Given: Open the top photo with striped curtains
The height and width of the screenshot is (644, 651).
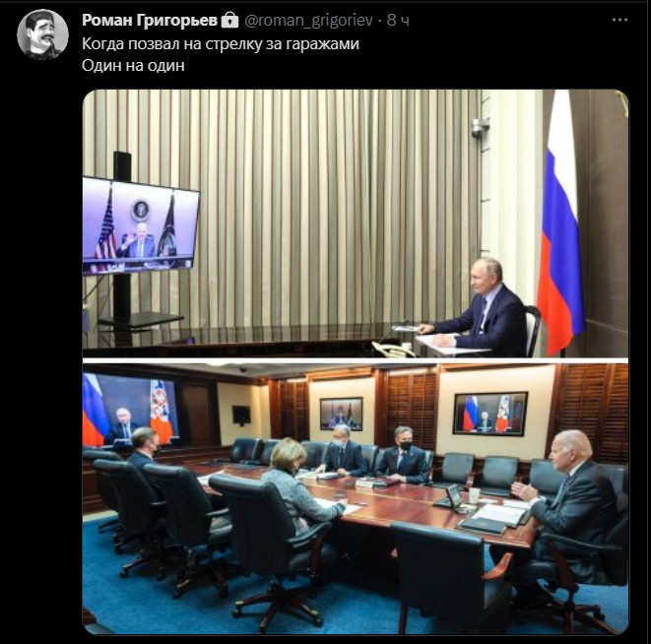Looking at the screenshot, I should pyautogui.click(x=356, y=224).
